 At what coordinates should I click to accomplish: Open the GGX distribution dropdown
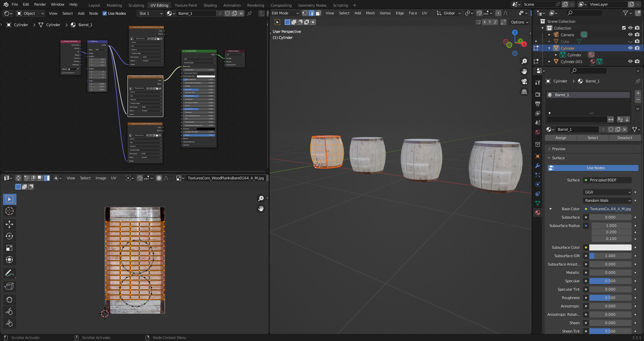pyautogui.click(x=607, y=192)
